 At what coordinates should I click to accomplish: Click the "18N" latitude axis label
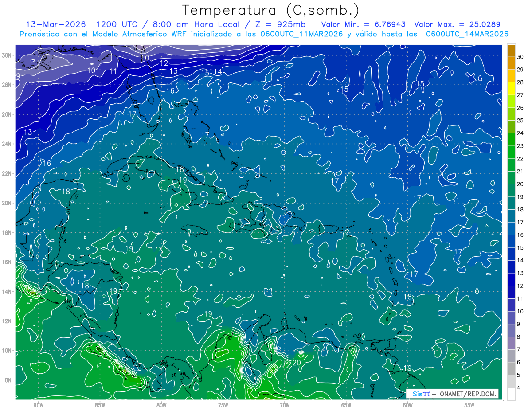pyautogui.click(x=8, y=232)
